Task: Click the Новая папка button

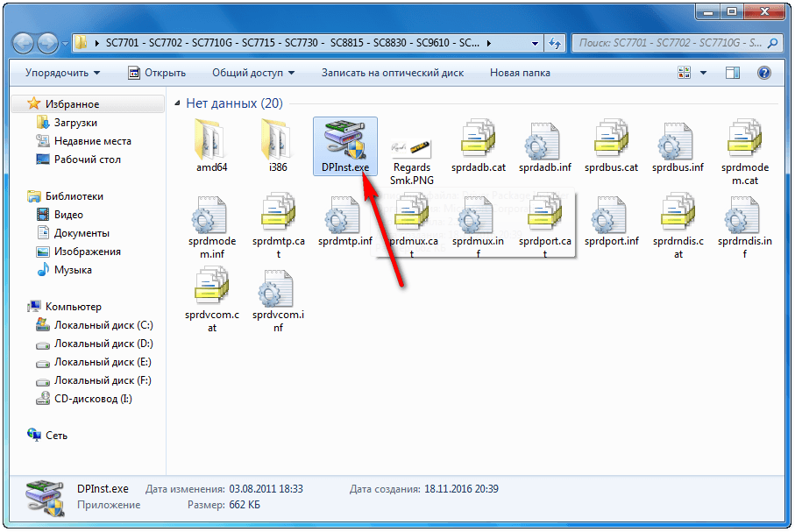Action: pyautogui.click(x=522, y=73)
